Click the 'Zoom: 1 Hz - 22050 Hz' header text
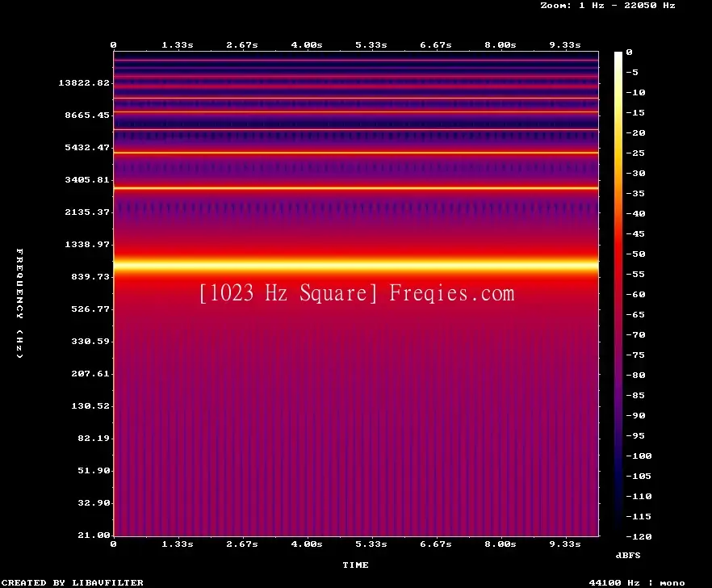This screenshot has height=588, width=712. click(x=608, y=6)
